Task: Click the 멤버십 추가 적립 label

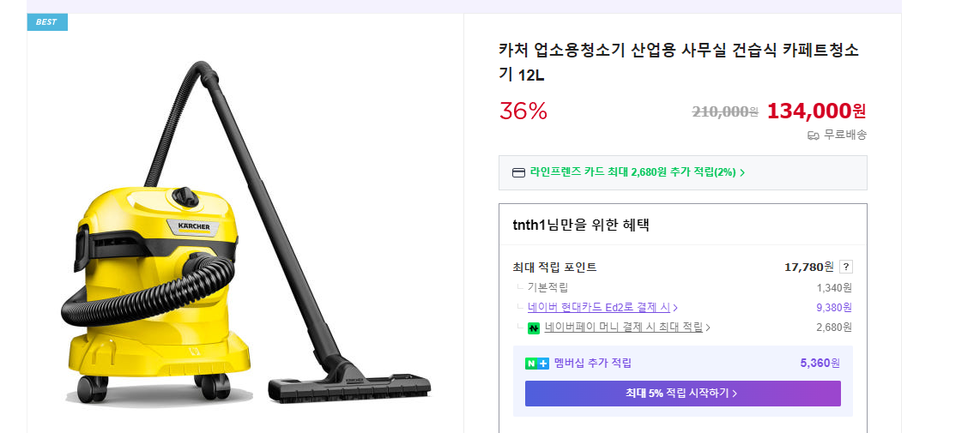Action: tap(592, 364)
